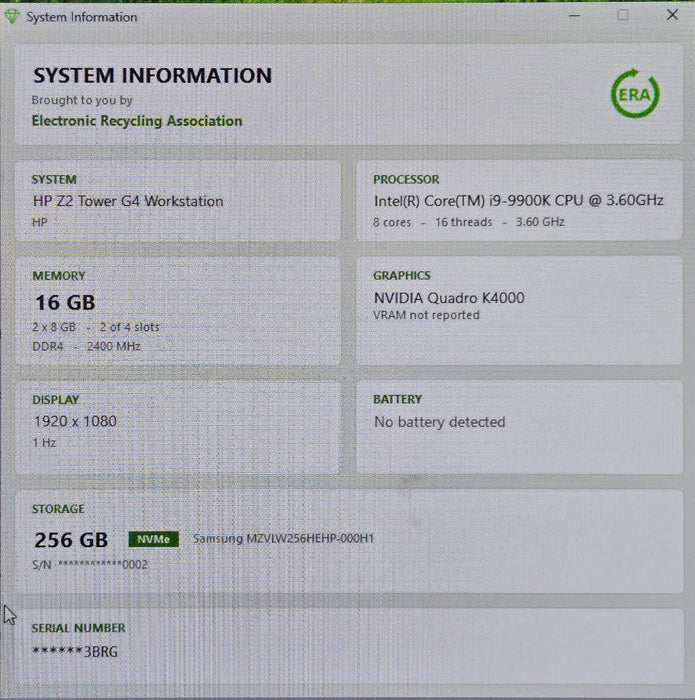Click the STORAGE section label
695x700 pixels.
(x=58, y=509)
